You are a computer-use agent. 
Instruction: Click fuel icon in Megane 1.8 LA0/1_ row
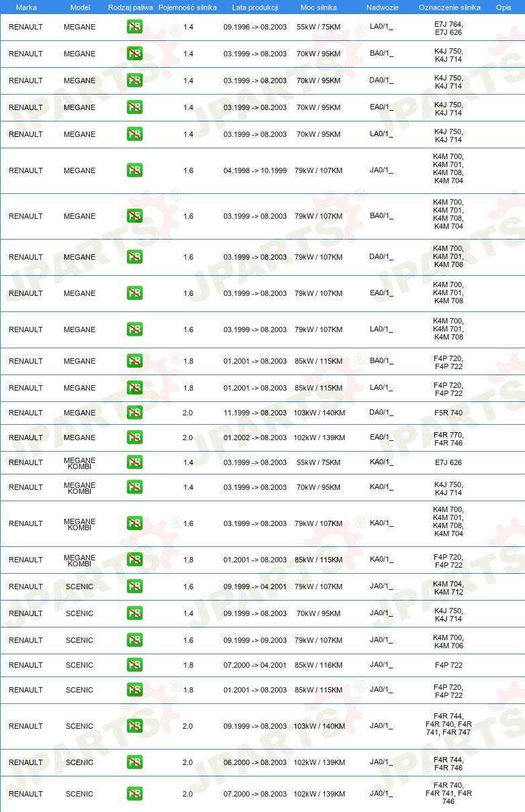[x=134, y=389]
